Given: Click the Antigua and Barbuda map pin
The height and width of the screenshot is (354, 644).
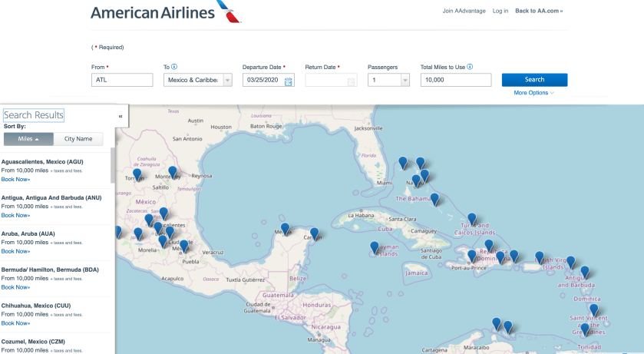Looking at the screenshot, I should [585, 272].
